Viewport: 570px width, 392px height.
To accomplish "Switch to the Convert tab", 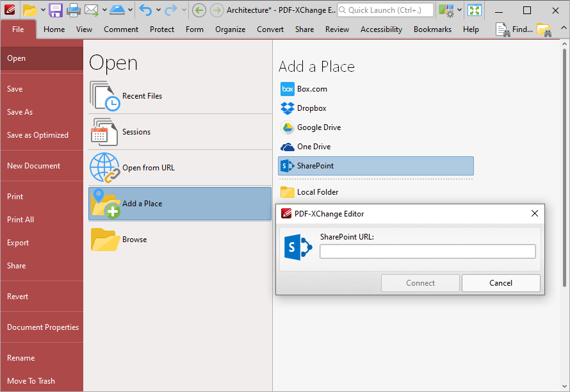I will pyautogui.click(x=270, y=29).
